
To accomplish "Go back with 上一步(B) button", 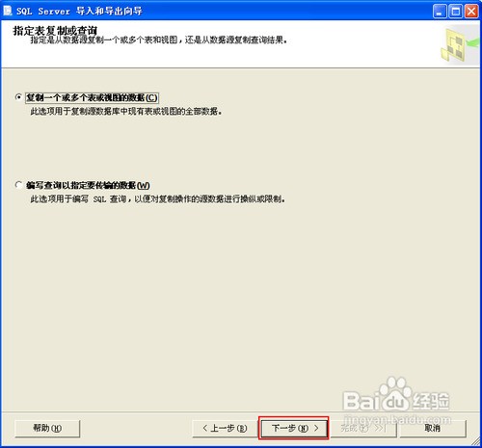I will click(225, 428).
